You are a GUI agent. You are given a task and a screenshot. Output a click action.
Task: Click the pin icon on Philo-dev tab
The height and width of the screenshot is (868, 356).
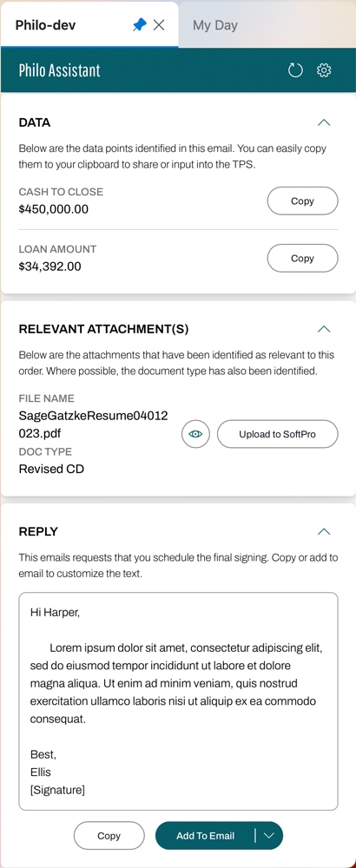140,25
